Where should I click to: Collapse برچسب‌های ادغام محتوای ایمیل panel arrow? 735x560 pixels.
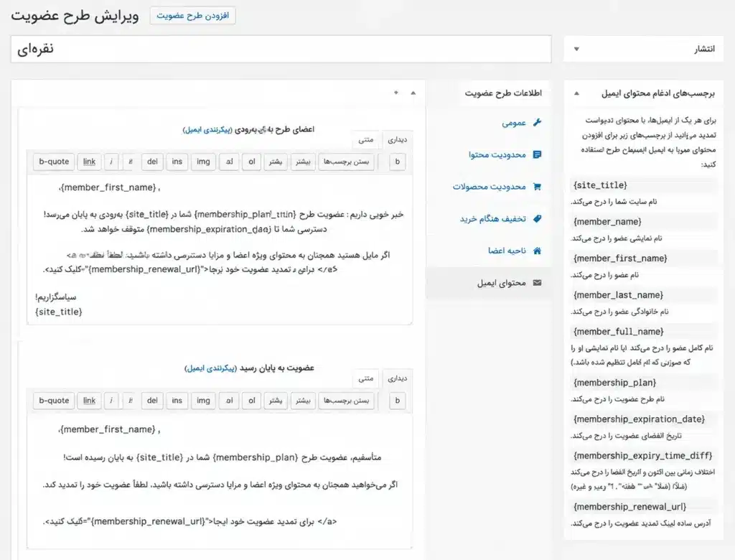pos(576,93)
